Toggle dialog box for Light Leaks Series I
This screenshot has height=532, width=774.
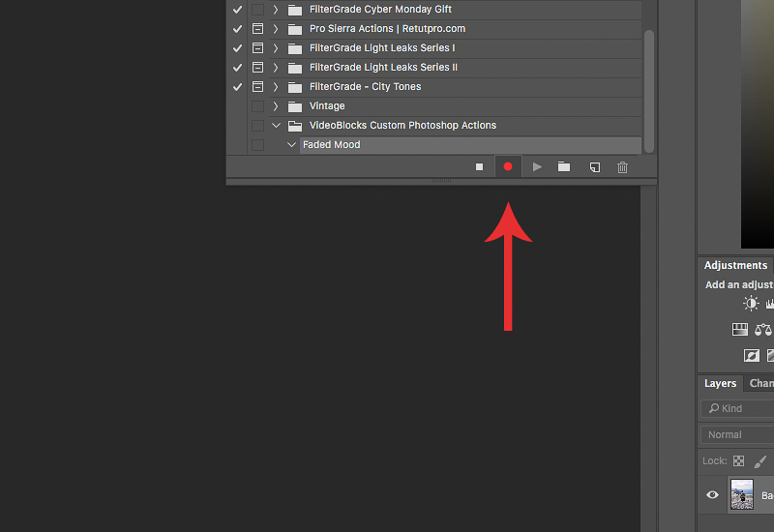257,47
